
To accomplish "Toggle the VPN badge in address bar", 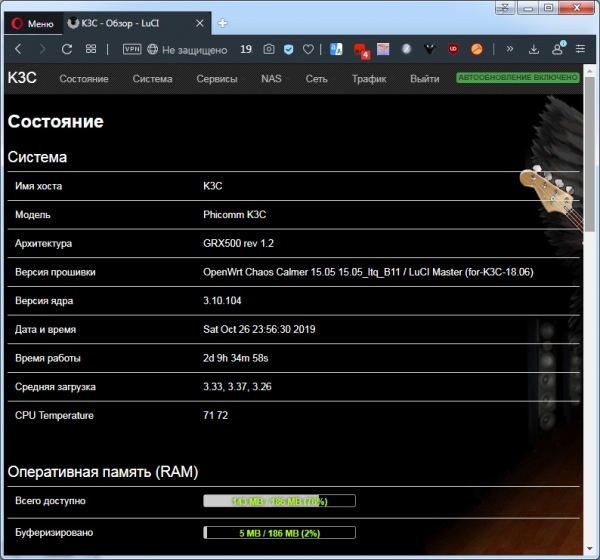I will click(132, 48).
